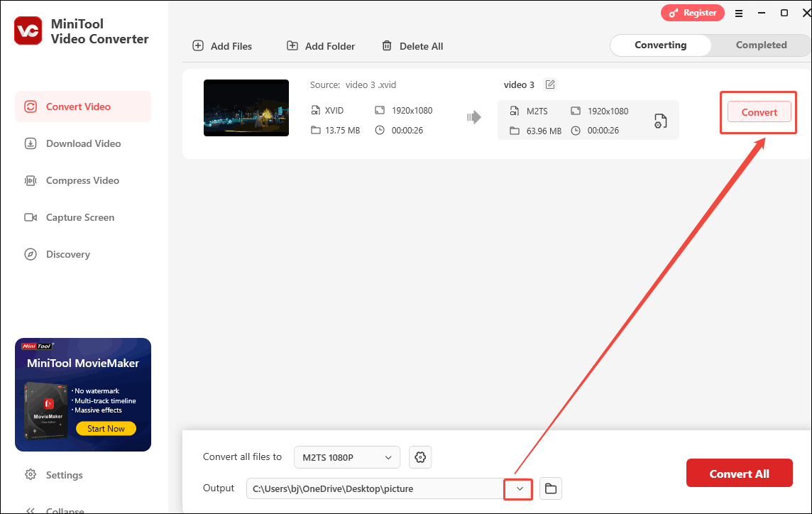Click the MovieMaker box image in the ad
This screenshot has width=812, height=514.
coord(45,411)
